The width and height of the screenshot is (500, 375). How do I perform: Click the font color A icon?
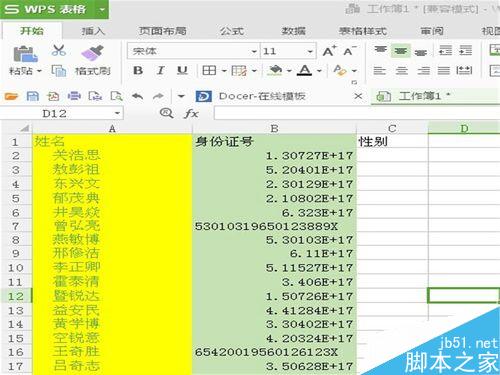click(x=305, y=70)
